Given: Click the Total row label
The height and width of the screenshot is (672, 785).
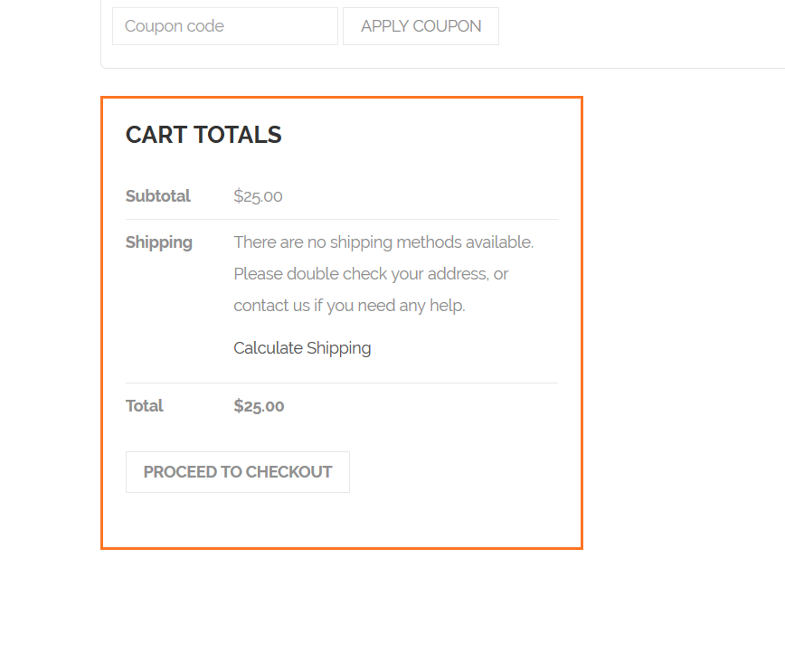Looking at the screenshot, I should pos(145,406).
